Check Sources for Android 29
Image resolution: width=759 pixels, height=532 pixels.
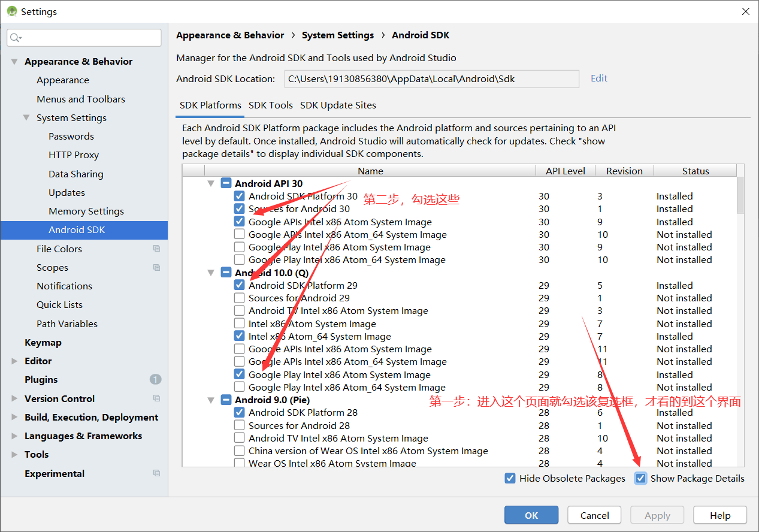coord(240,298)
